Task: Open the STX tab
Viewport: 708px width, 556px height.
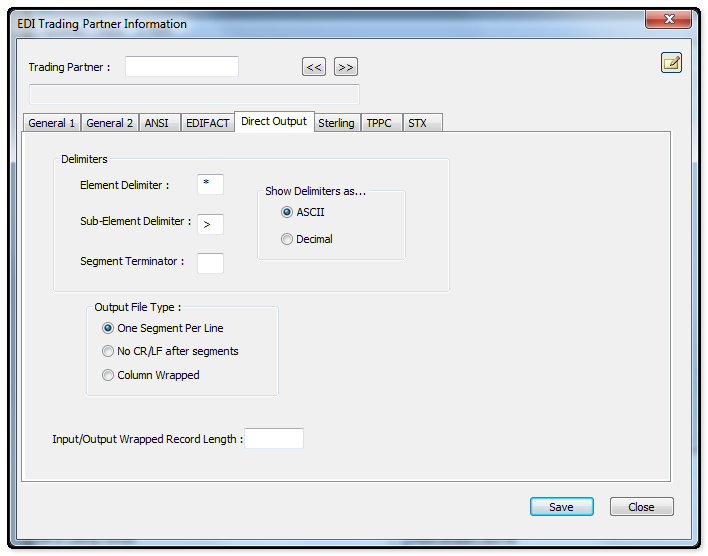Action: coord(417,123)
